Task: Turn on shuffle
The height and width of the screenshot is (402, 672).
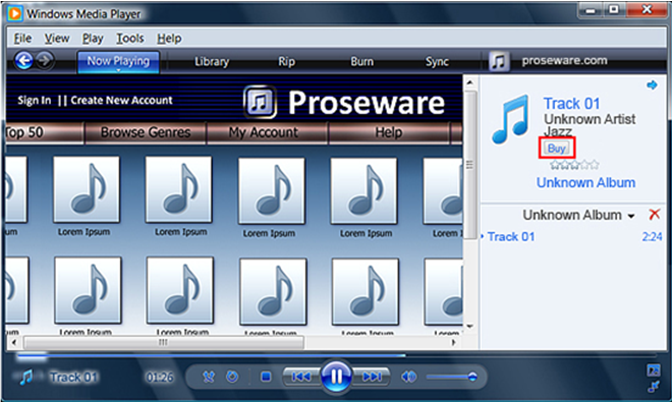Action: point(208,377)
